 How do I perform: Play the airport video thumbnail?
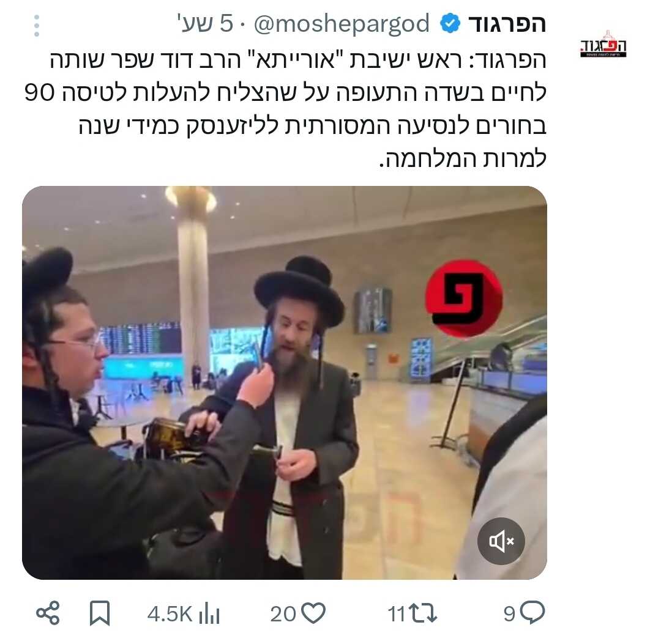click(285, 382)
